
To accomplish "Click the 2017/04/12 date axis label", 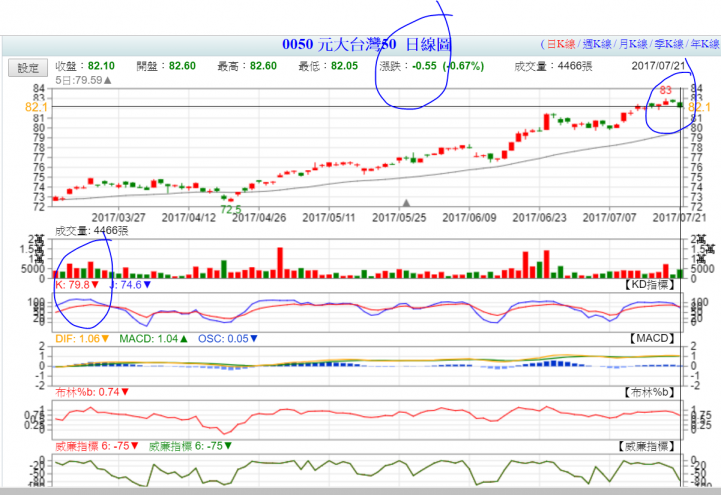I will click(x=189, y=217).
